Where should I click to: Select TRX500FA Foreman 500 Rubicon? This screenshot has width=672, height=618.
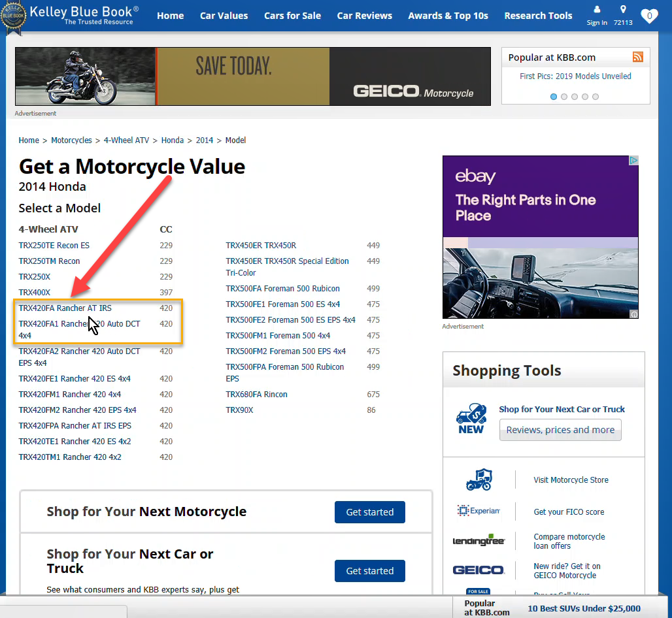coord(283,289)
